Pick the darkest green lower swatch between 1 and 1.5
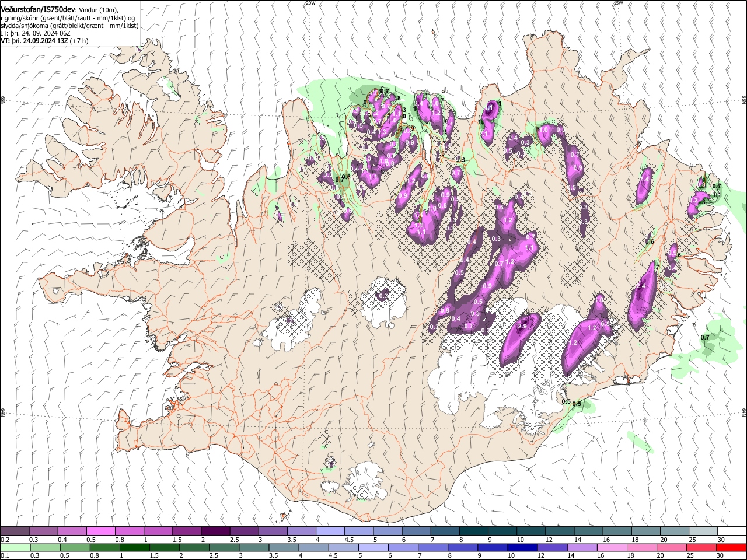747x560 pixels. 135,547
